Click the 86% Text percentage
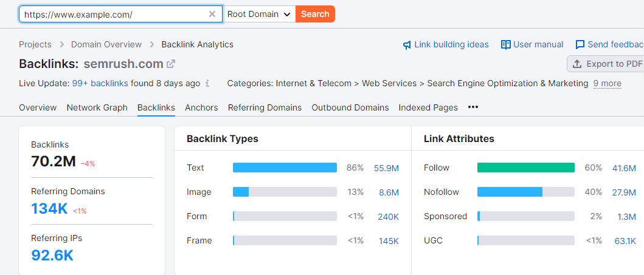The height and width of the screenshot is (275, 644). [355, 168]
